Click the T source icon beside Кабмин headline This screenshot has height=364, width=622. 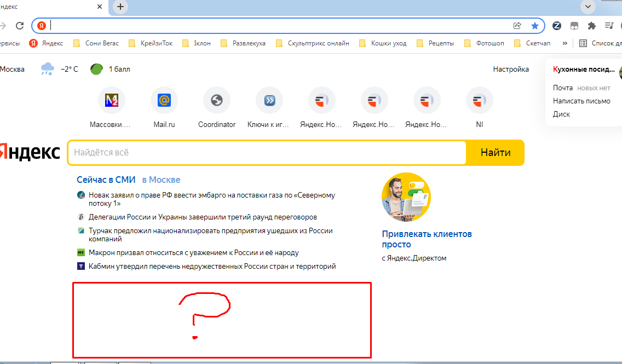point(81,266)
